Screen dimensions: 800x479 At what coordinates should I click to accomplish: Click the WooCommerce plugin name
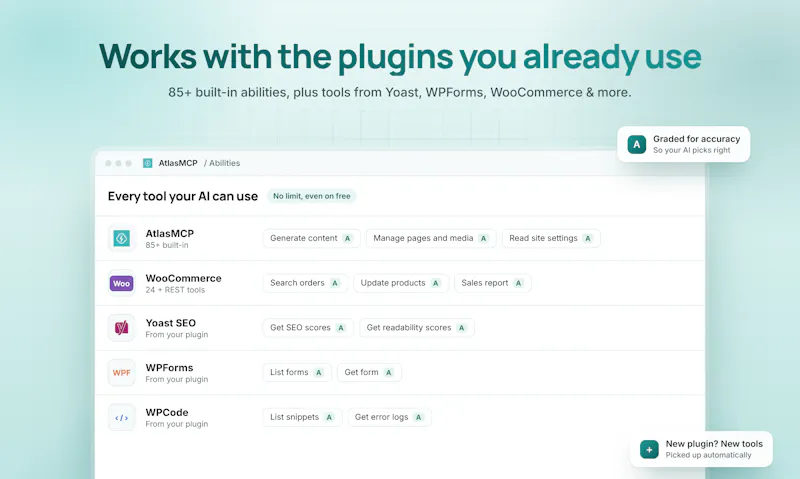coord(184,278)
